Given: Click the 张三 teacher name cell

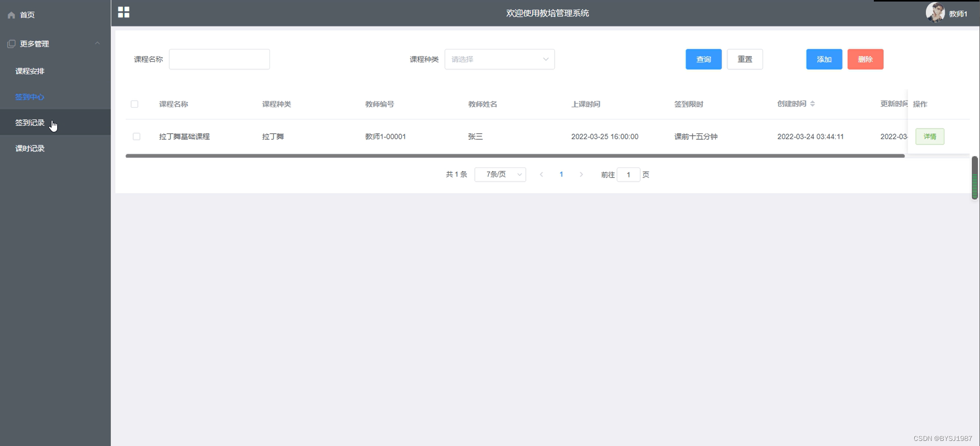Looking at the screenshot, I should point(475,137).
